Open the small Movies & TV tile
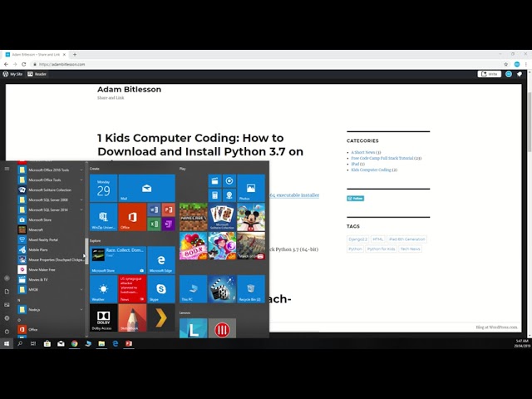The image size is (532, 399). click(214, 181)
